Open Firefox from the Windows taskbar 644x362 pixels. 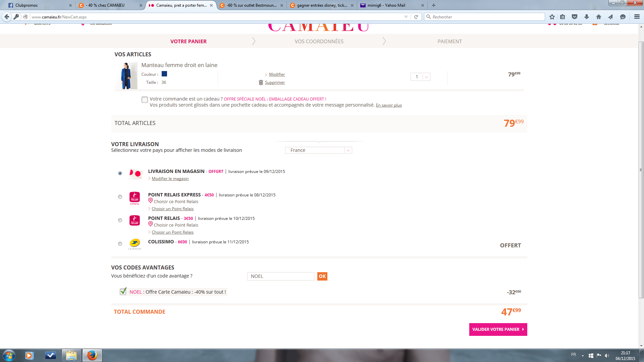[92, 355]
